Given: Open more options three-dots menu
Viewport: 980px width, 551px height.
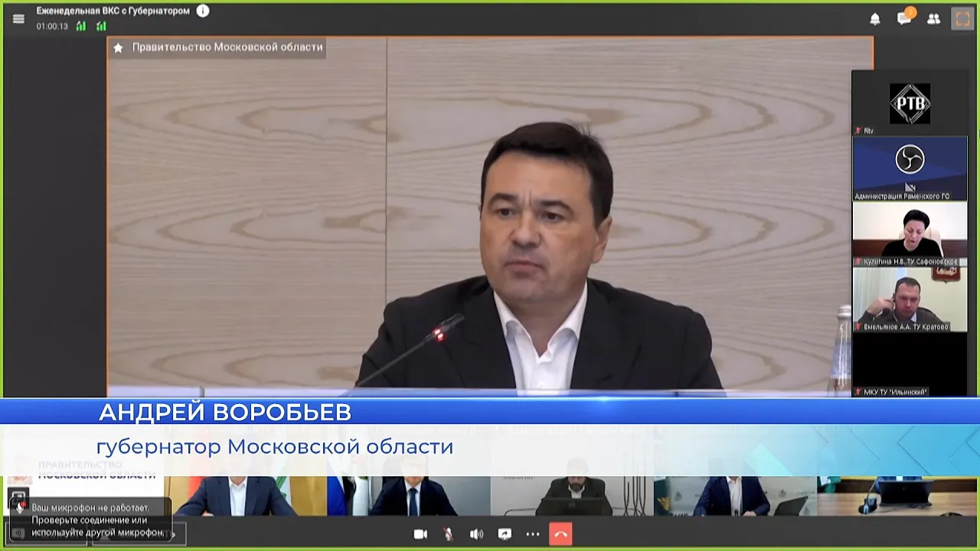Looking at the screenshot, I should (x=533, y=534).
